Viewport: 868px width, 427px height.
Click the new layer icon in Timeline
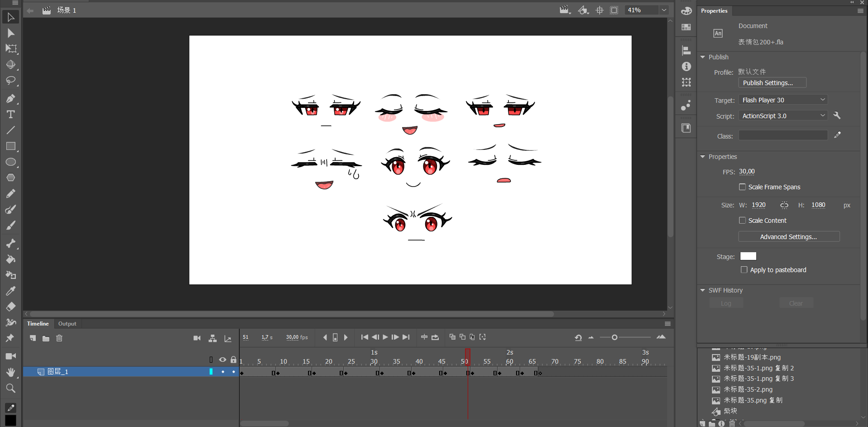[33, 338]
